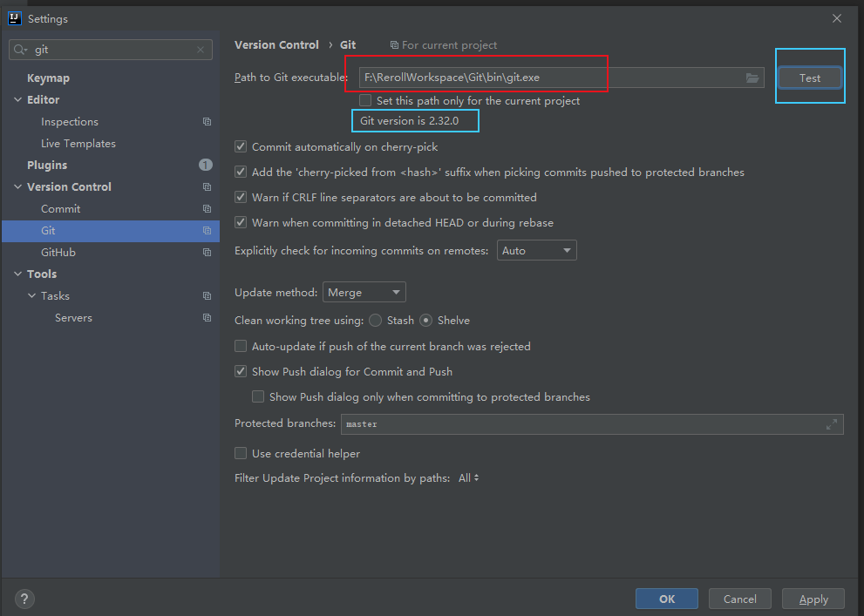Toggle 'Warn if CRLF line separators' checkbox
This screenshot has height=616, width=864.
coord(241,197)
